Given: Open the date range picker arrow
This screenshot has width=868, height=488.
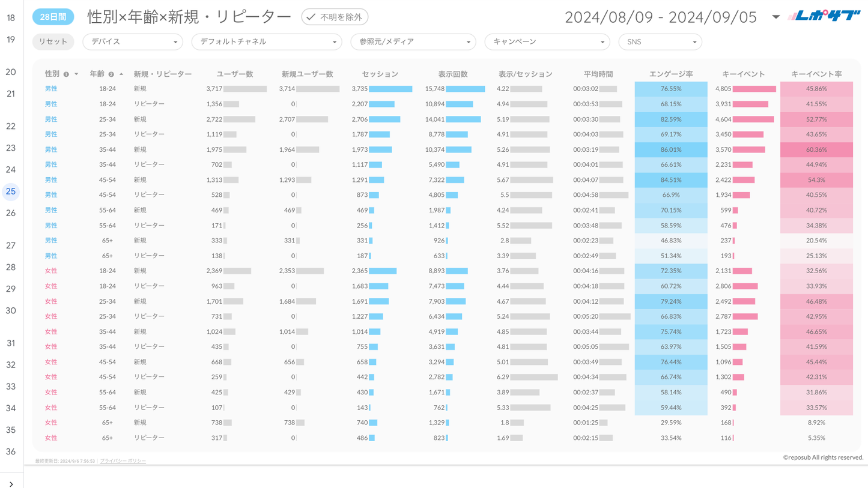Looking at the screenshot, I should pos(775,17).
